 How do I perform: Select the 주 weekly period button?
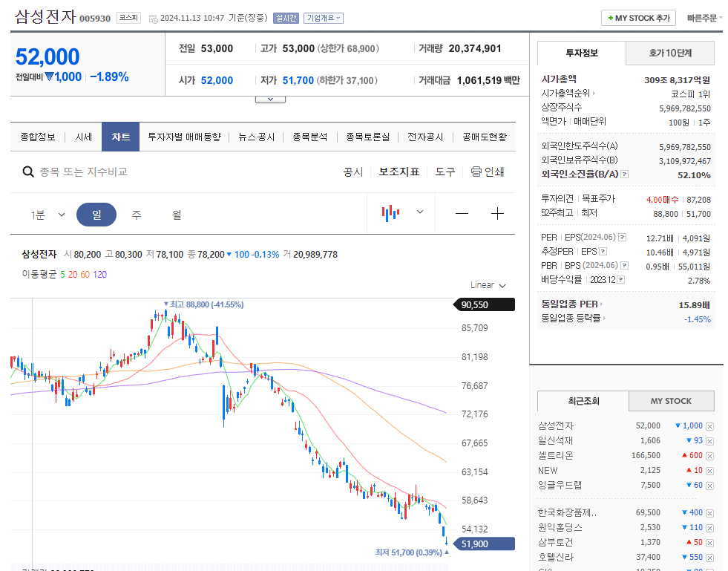[x=136, y=215]
